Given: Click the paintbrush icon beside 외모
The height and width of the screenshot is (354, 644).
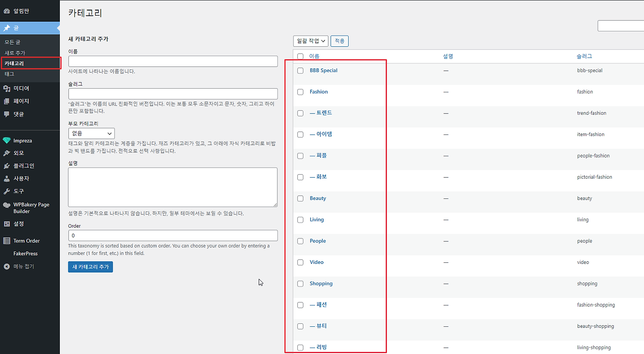Looking at the screenshot, I should (x=7, y=153).
